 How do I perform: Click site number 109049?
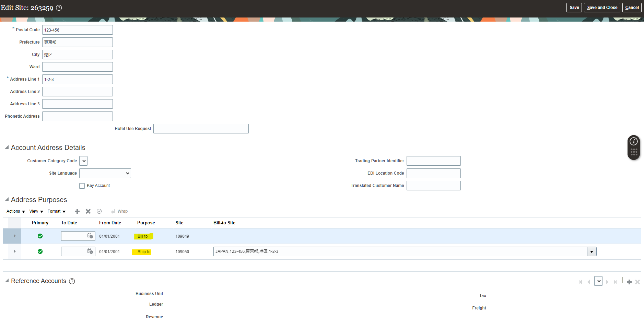[182, 236]
